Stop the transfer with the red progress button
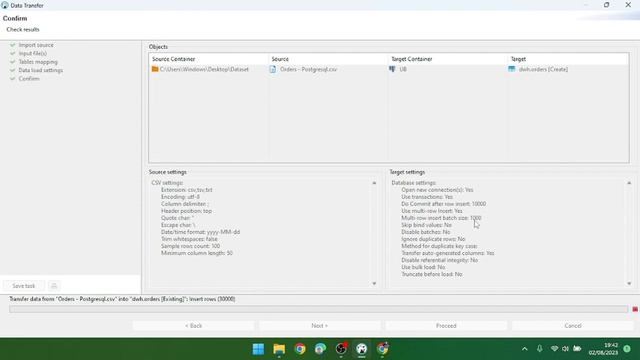The image size is (640, 360). [x=635, y=309]
